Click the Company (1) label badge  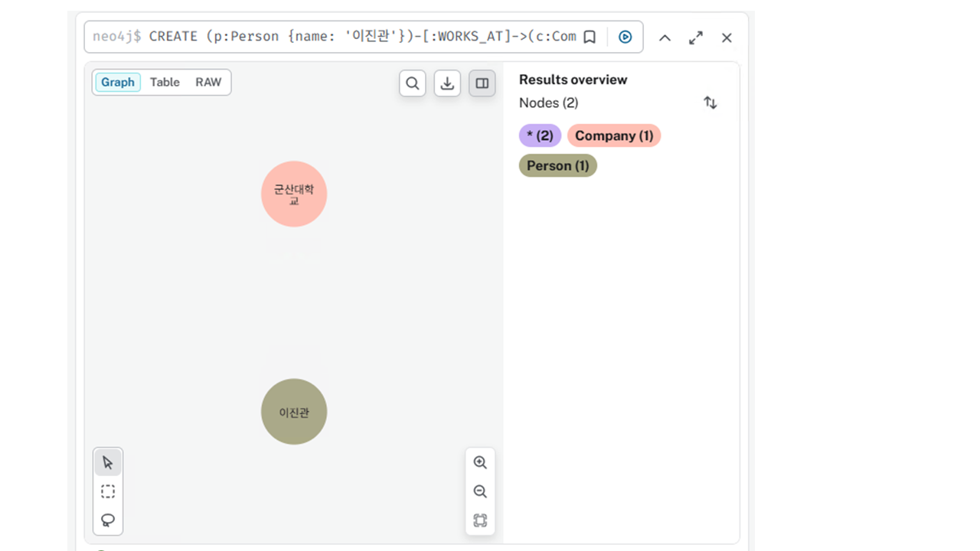[x=613, y=135]
